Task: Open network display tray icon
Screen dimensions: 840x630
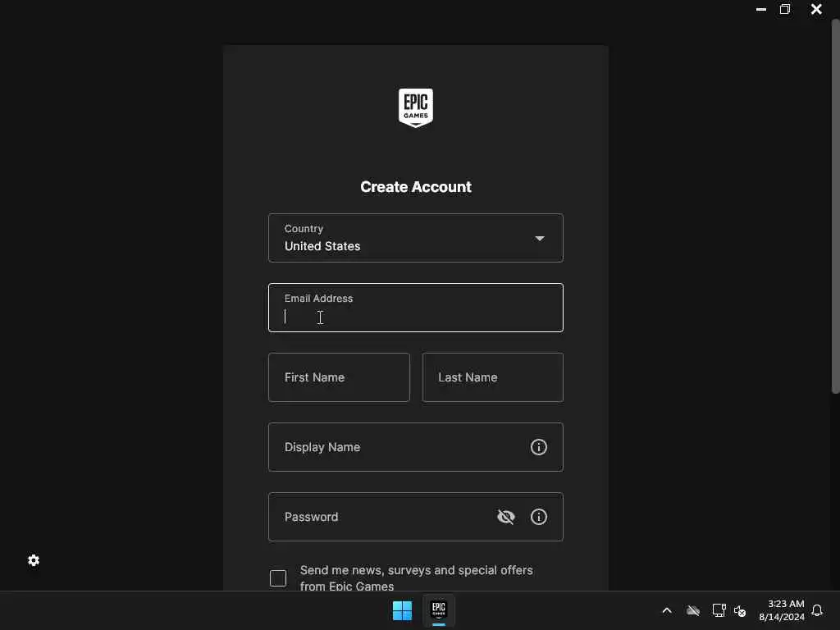Action: click(719, 610)
